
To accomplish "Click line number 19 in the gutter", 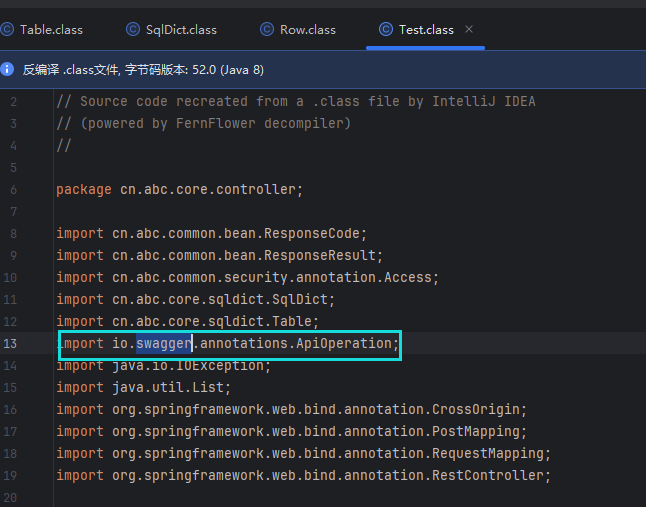I will click(x=12, y=476).
